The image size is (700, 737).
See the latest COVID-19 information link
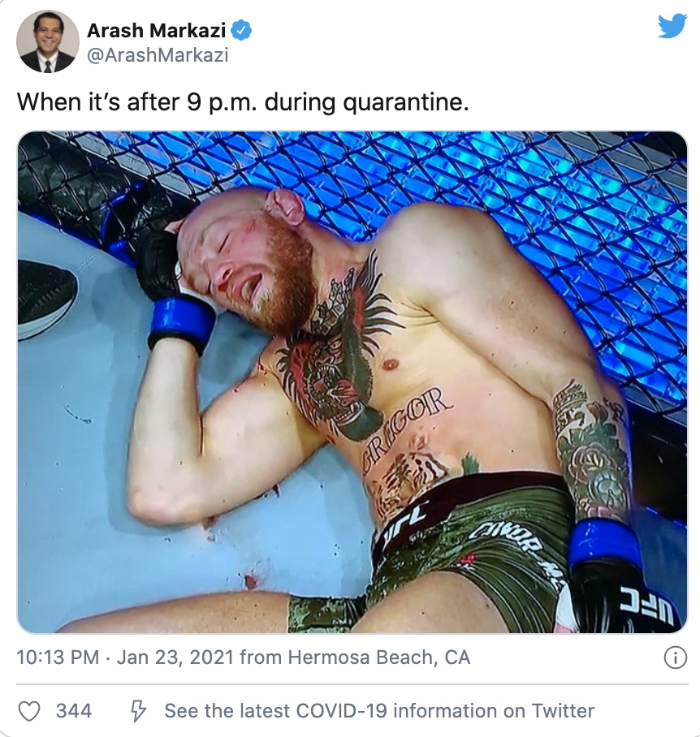click(379, 711)
